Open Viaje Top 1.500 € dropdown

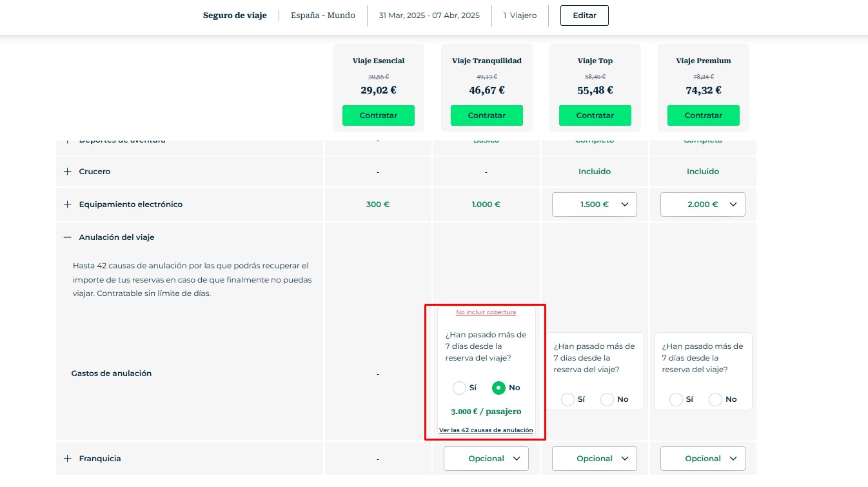pyautogui.click(x=595, y=204)
